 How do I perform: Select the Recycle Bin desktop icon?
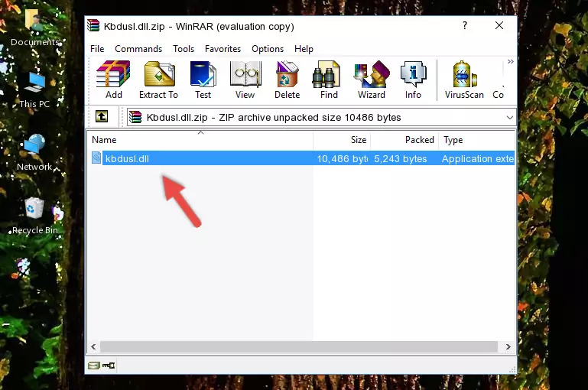35,216
